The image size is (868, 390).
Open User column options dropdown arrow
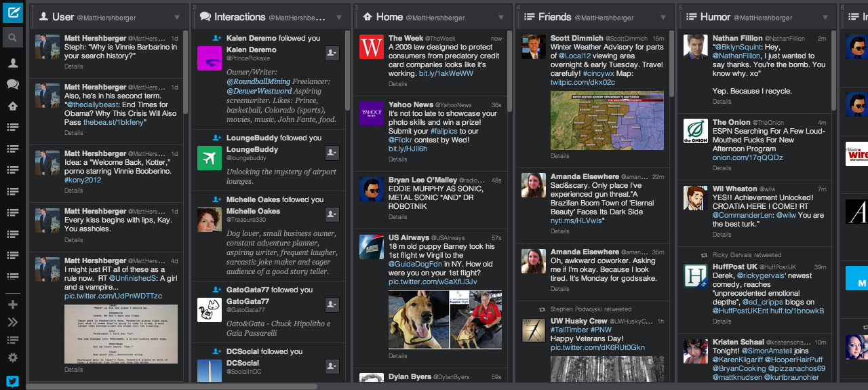click(x=177, y=18)
